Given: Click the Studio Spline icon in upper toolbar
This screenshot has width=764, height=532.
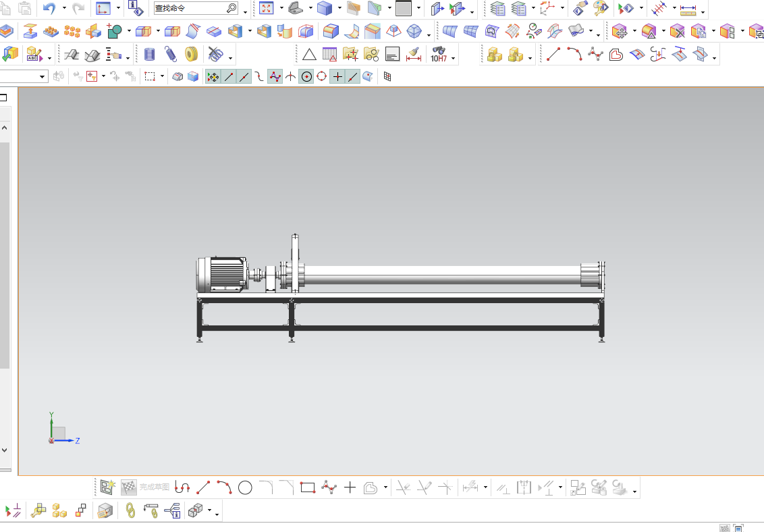Looking at the screenshot, I should pyautogui.click(x=595, y=54).
